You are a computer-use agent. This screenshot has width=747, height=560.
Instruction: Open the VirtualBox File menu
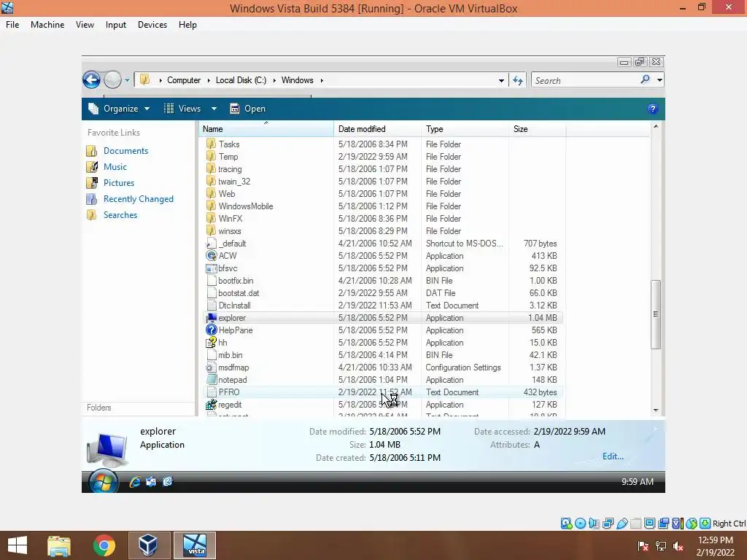pyautogui.click(x=12, y=25)
